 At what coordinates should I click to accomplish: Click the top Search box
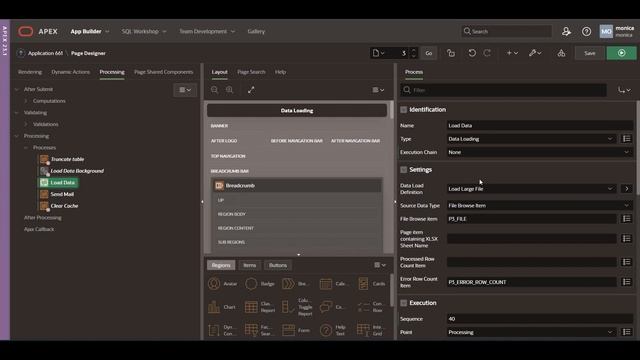tap(507, 31)
